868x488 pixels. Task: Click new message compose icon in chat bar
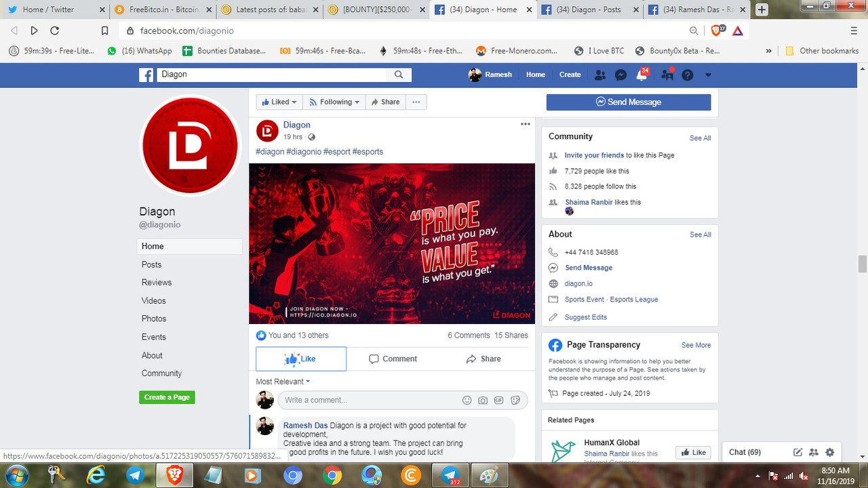click(x=798, y=452)
